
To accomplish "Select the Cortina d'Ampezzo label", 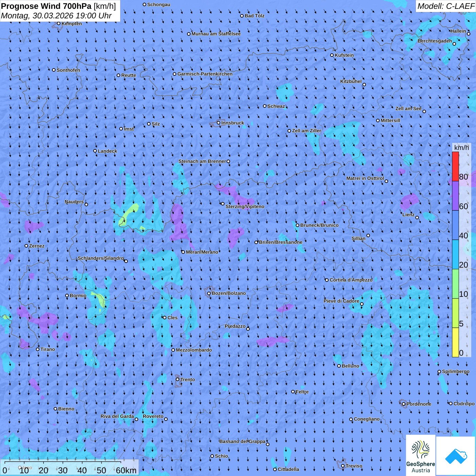I will point(351,280).
